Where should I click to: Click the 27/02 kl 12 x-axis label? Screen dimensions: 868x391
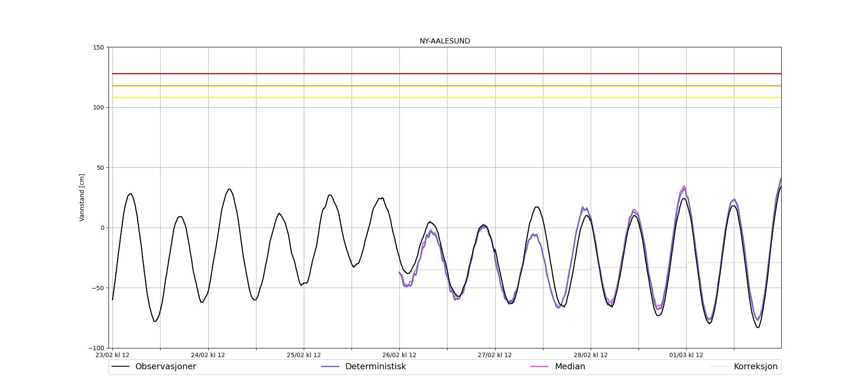click(495, 355)
